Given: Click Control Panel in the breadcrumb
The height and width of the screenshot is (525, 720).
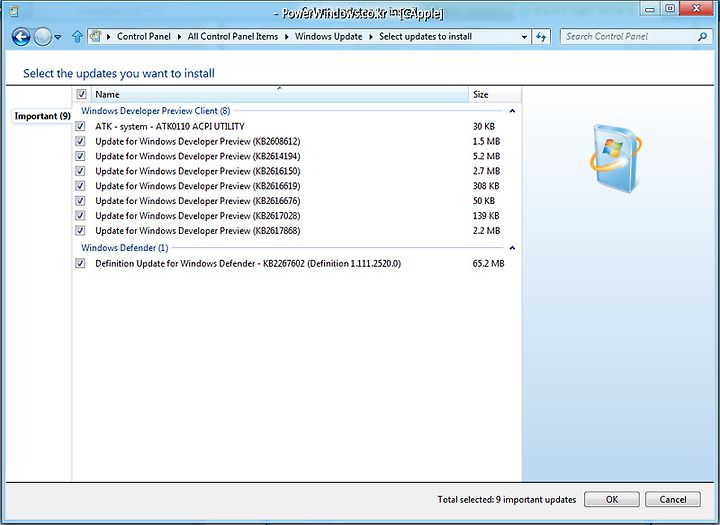Looking at the screenshot, I should coord(143,36).
